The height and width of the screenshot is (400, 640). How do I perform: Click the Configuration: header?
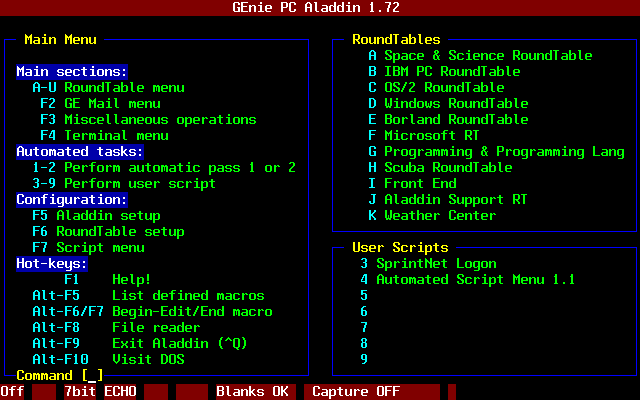72,200
